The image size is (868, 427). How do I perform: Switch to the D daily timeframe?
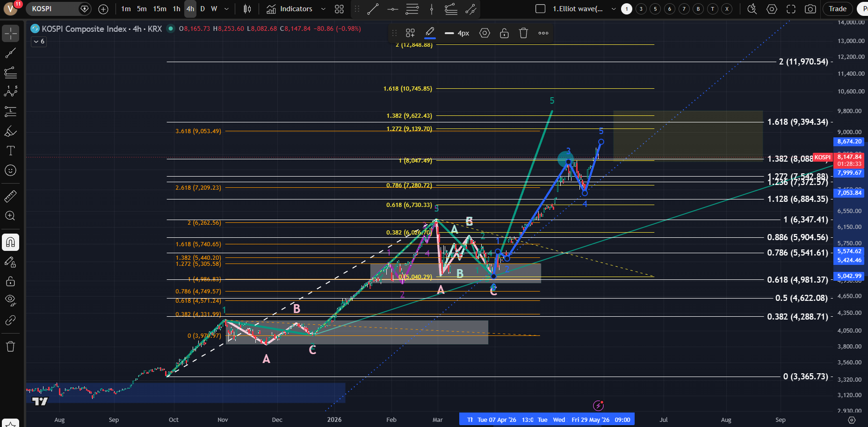(203, 9)
